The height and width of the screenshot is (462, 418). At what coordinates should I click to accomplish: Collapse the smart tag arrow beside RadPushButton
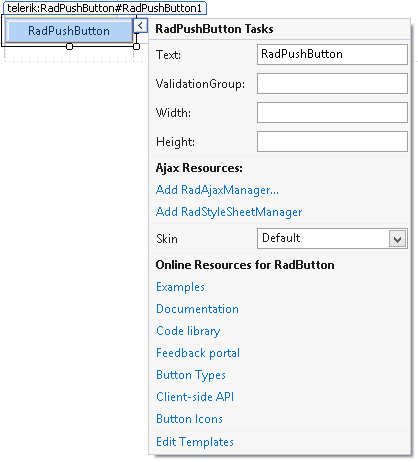coord(141,26)
